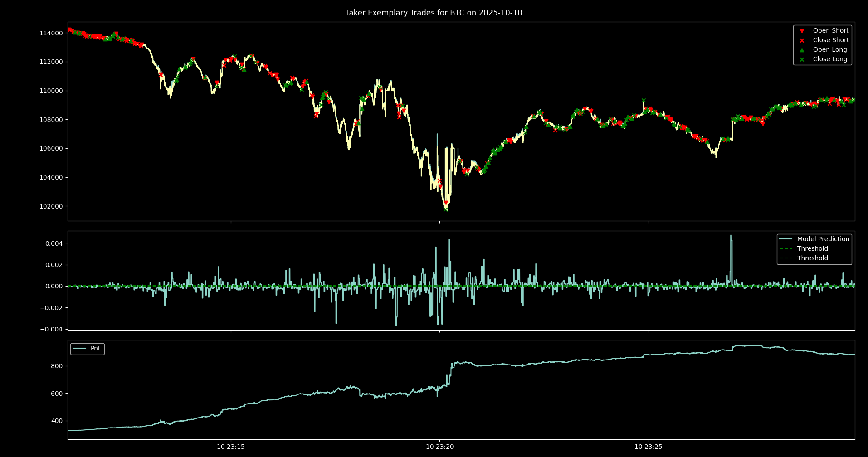The height and width of the screenshot is (457, 868).
Task: Click the 'Model Prediction' legend text
Action: tap(823, 239)
